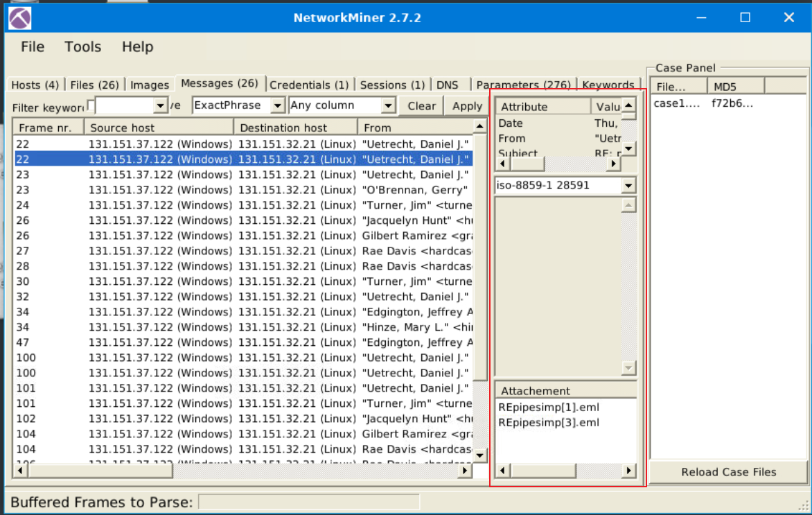This screenshot has width=812, height=515.
Task: Click attribute list scroll up arrow
Action: [x=628, y=105]
